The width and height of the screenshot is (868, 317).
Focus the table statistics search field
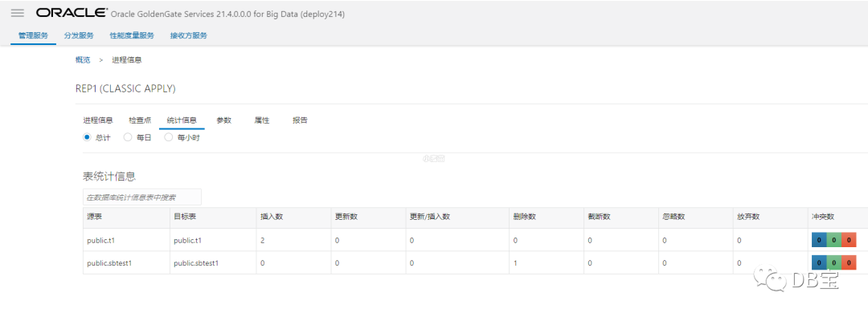click(x=142, y=197)
